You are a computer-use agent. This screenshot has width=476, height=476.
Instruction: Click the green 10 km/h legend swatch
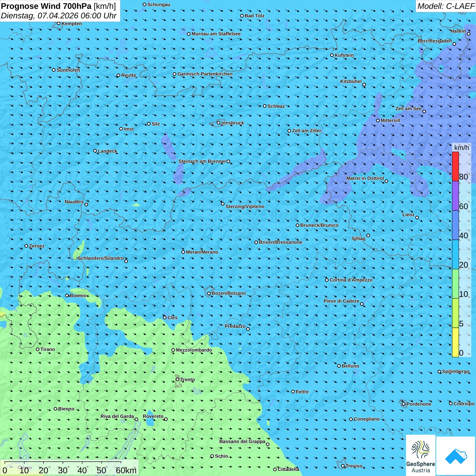455,284
